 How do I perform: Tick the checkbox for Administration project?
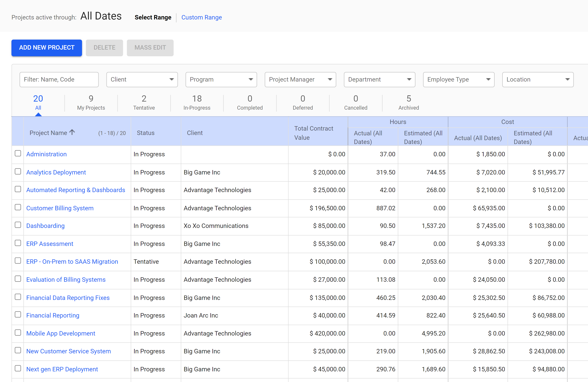coord(18,153)
